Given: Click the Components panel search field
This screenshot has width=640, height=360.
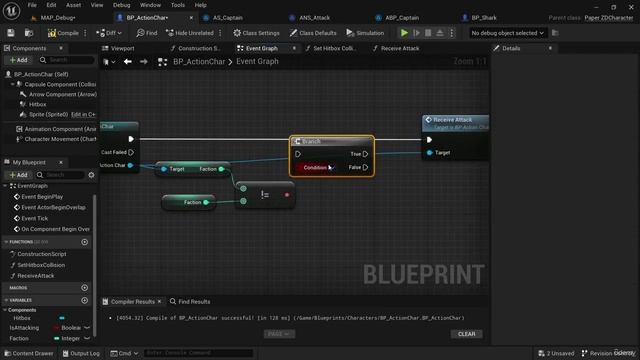Looking at the screenshot, I should [67, 60].
